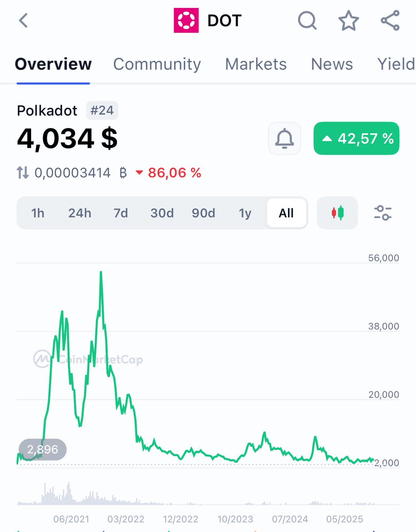The image size is (416, 532).
Task: Switch to the Community tab
Action: tap(157, 64)
